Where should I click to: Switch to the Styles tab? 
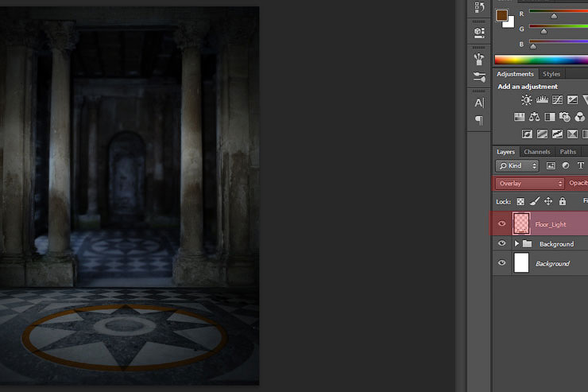pyautogui.click(x=551, y=74)
